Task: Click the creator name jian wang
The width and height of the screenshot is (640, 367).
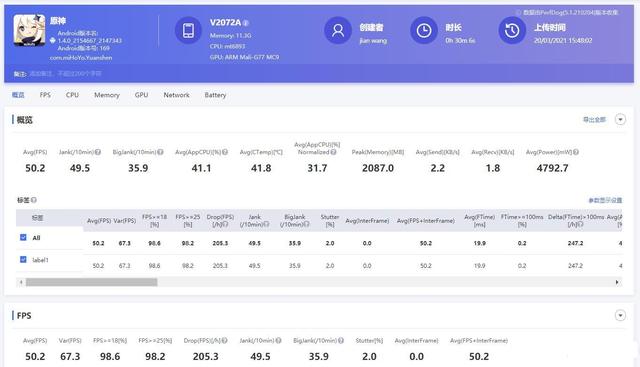Action: 373,40
